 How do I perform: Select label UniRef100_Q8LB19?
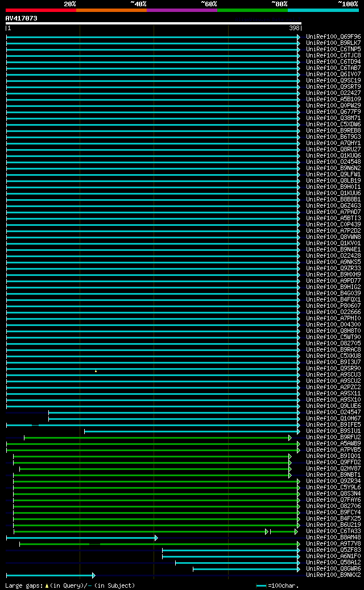[333, 180]
